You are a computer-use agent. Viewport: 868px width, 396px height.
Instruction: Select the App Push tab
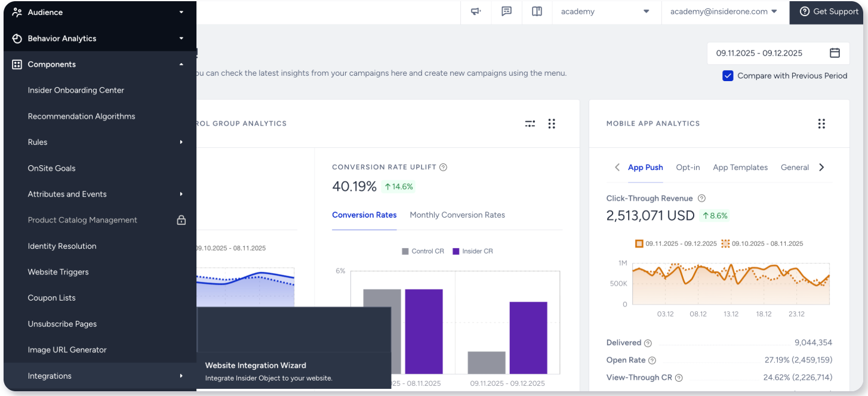tap(645, 168)
